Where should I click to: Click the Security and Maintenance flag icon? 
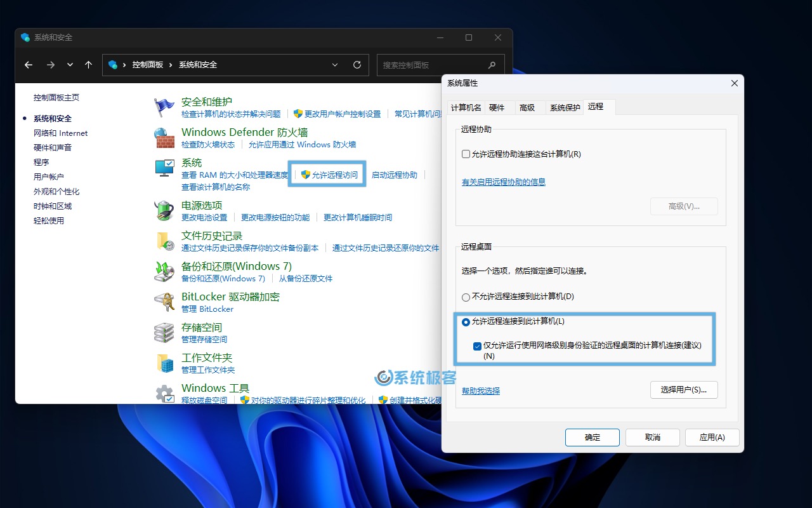coord(164,107)
